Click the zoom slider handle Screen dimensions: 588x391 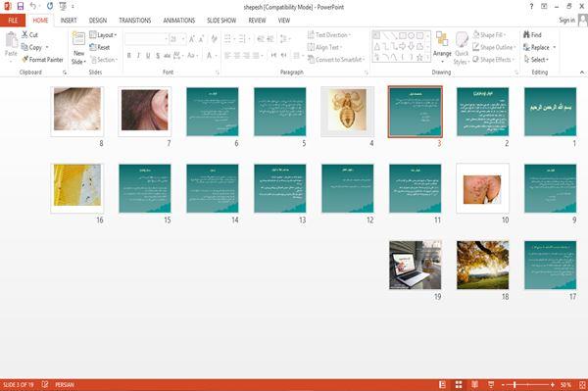(x=514, y=384)
